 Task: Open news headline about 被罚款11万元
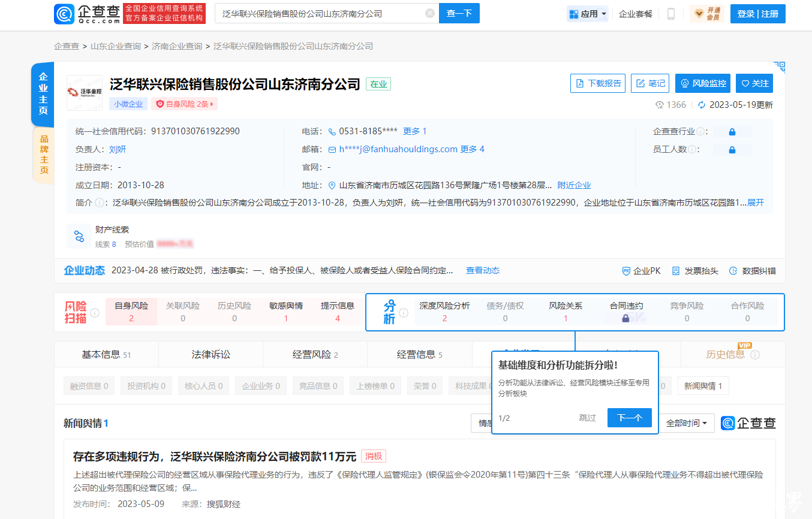coord(215,456)
